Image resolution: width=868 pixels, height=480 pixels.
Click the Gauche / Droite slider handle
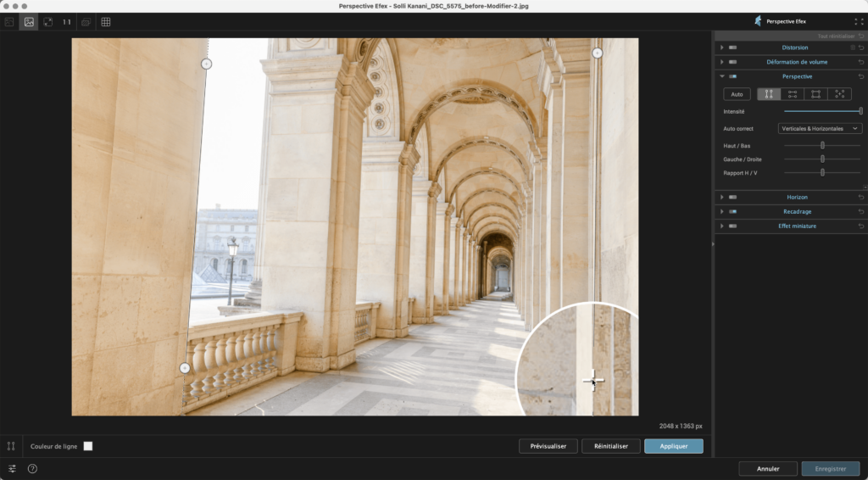[x=822, y=159]
